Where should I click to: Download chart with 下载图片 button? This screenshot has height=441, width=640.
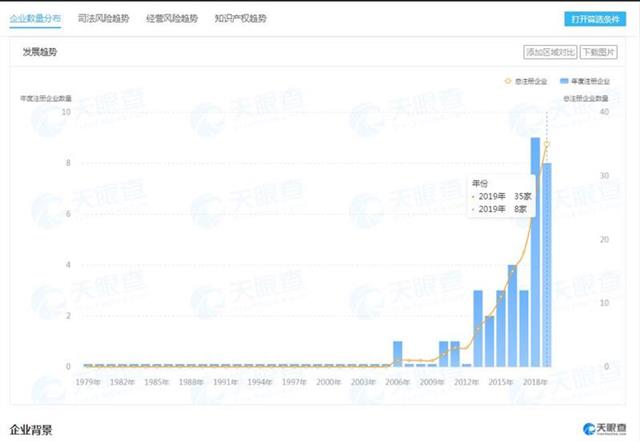coord(598,52)
